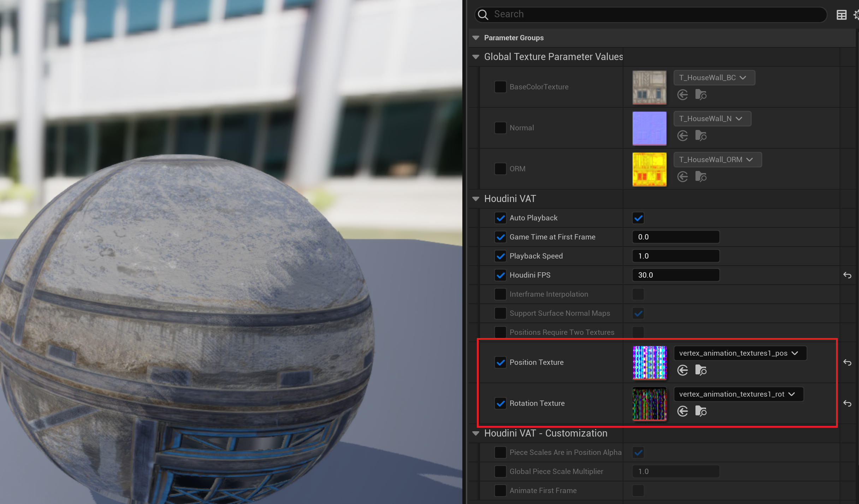Toggle Auto Playback value checkbox
The image size is (859, 504).
[638, 218]
